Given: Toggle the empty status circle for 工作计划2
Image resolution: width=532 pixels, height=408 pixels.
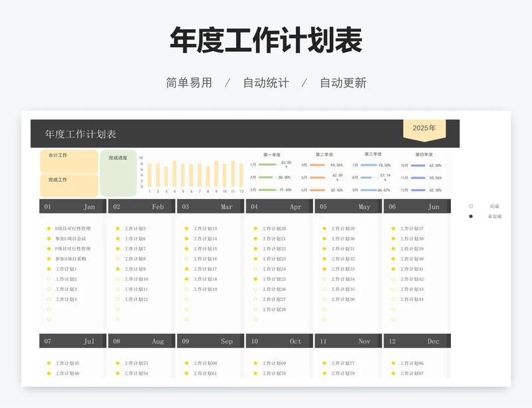Looking at the screenshot, I should (49, 280).
